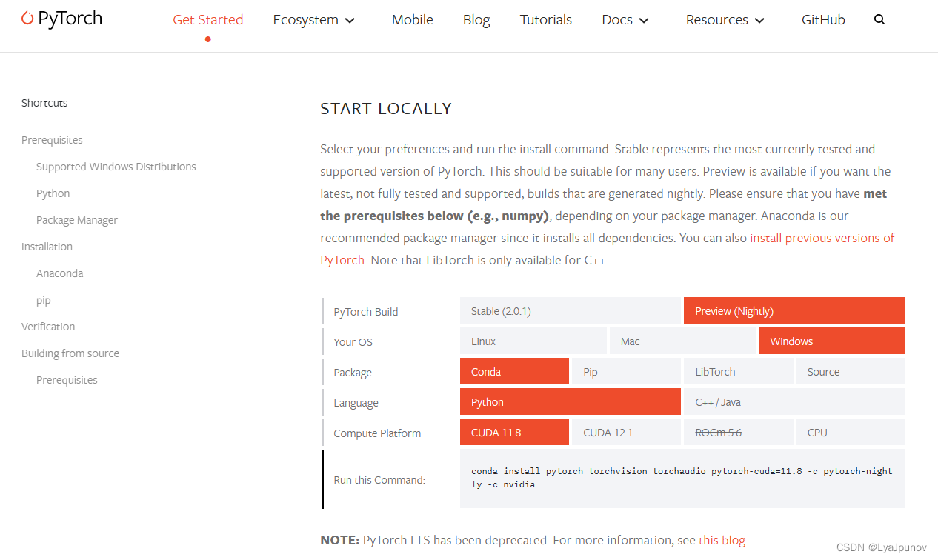
Task: Click the START LOCALLY heading
Action: 386,109
